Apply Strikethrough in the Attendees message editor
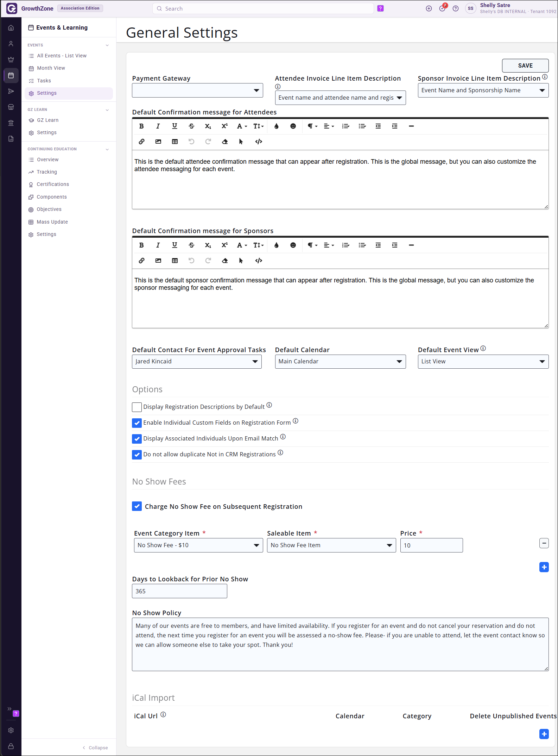 tap(191, 126)
